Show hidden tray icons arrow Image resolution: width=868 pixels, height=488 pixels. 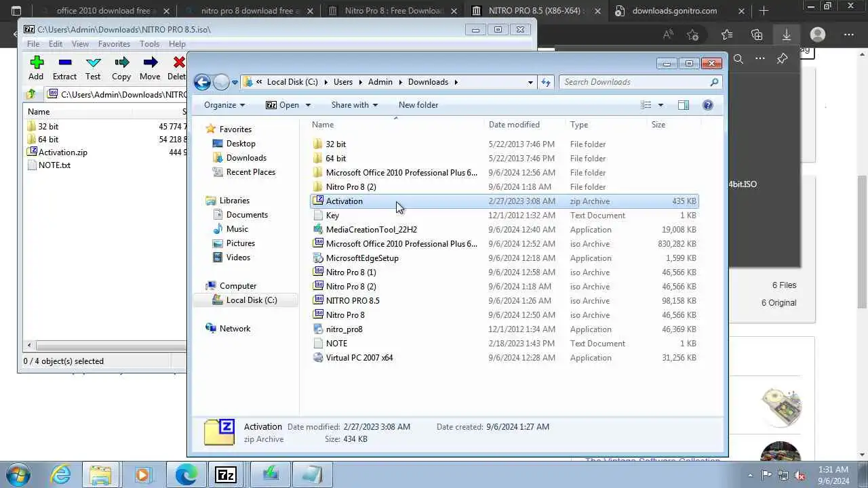pyautogui.click(x=750, y=474)
